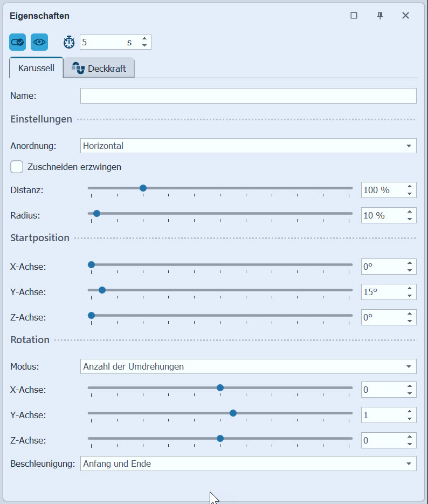Click the Distanz slider handle

click(143, 188)
